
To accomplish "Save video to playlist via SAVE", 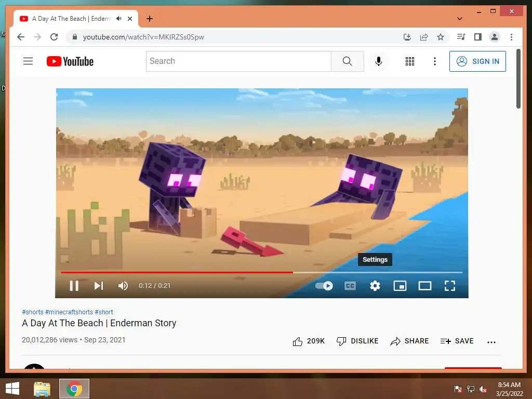I will [x=457, y=341].
